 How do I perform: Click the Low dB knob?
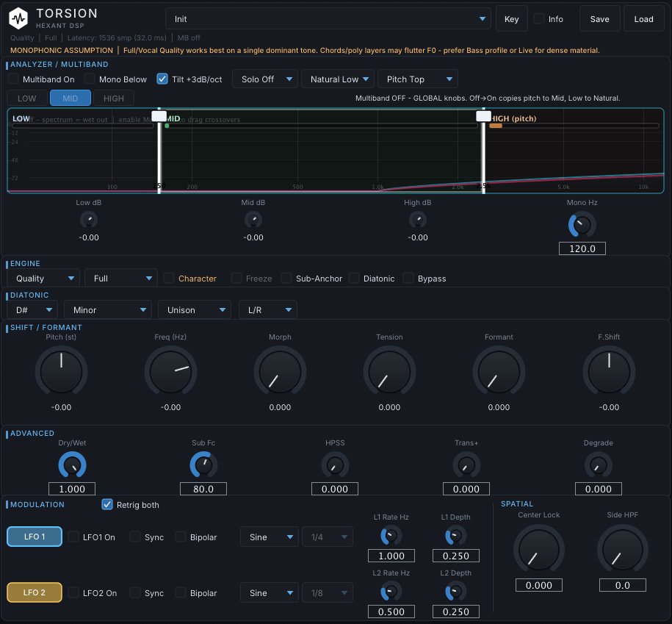[89, 220]
